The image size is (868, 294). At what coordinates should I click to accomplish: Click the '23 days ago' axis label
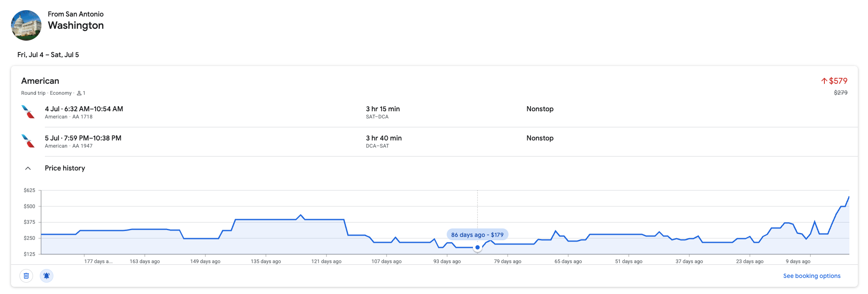[x=750, y=261]
